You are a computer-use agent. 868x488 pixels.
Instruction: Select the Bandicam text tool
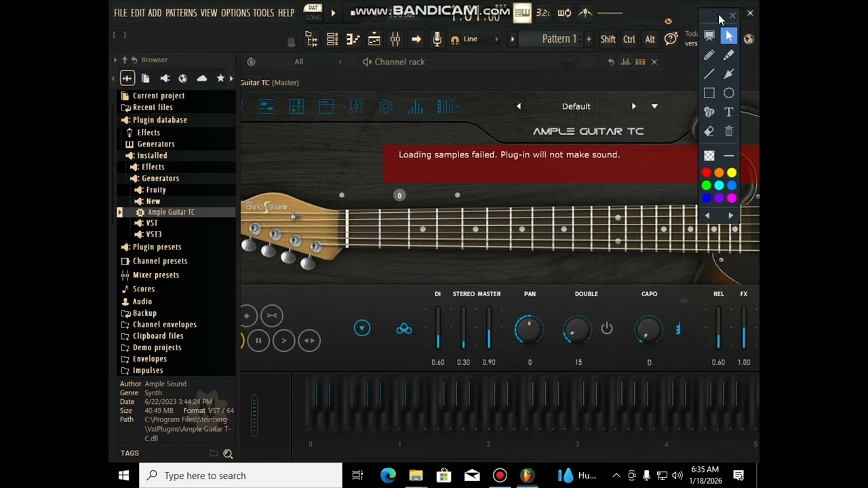(x=729, y=112)
